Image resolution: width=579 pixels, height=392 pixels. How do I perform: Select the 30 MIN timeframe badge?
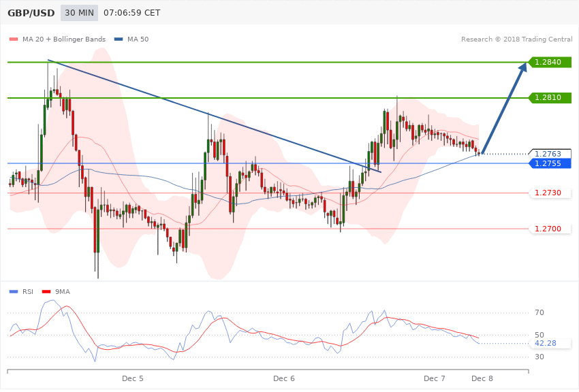(x=80, y=13)
